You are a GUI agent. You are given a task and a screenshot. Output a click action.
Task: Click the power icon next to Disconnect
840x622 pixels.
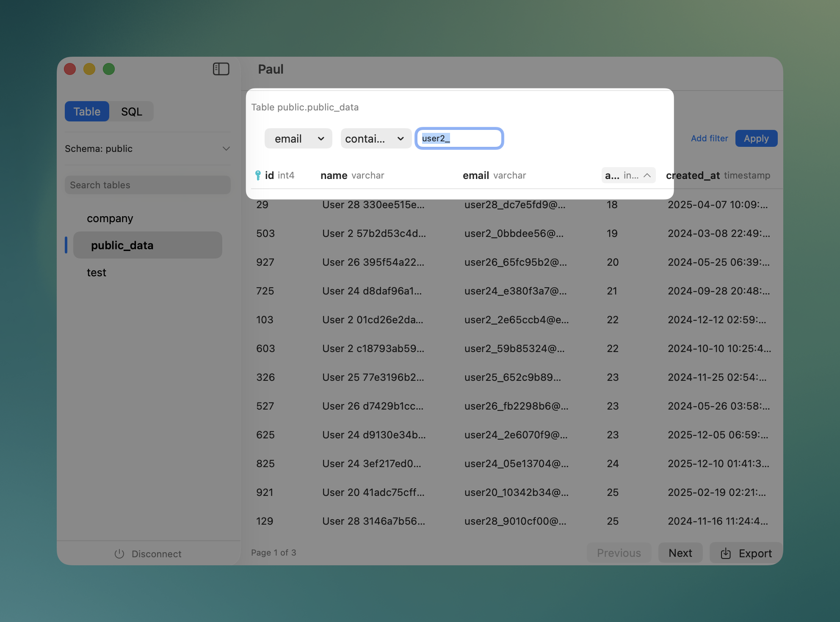(119, 553)
